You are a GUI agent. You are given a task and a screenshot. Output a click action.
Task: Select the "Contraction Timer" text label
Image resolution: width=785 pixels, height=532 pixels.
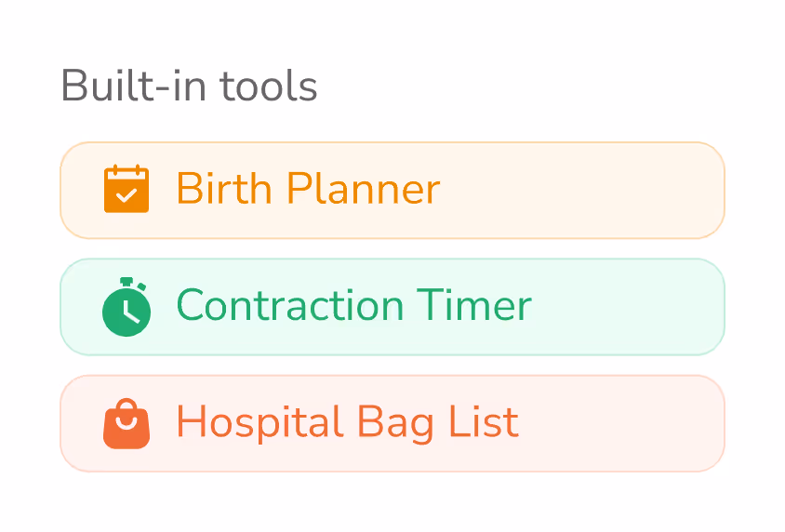pos(354,305)
